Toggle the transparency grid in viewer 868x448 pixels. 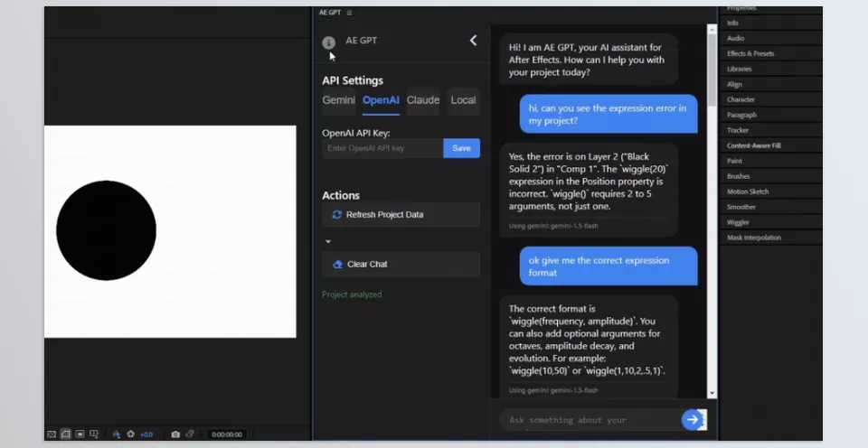click(x=52, y=434)
